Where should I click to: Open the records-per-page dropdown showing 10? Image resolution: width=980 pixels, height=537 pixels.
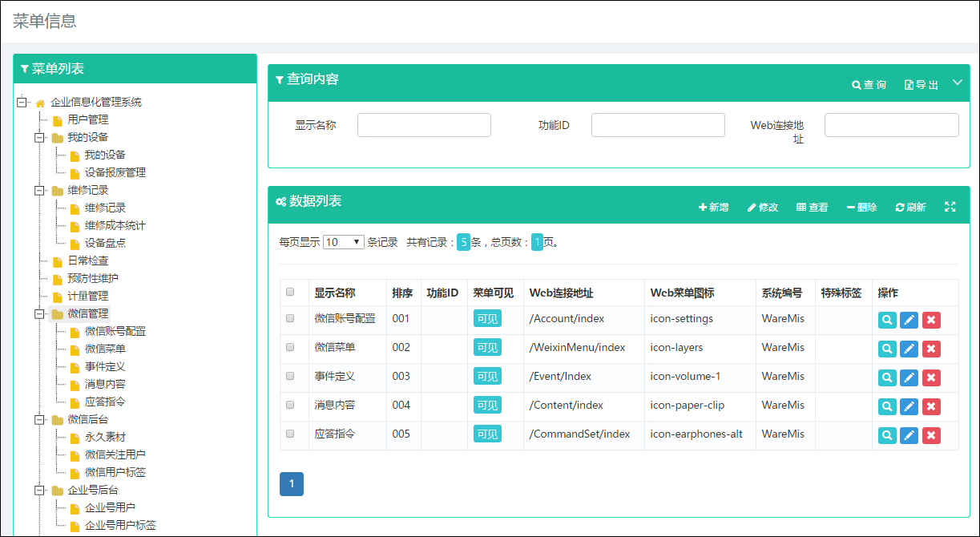(x=343, y=242)
